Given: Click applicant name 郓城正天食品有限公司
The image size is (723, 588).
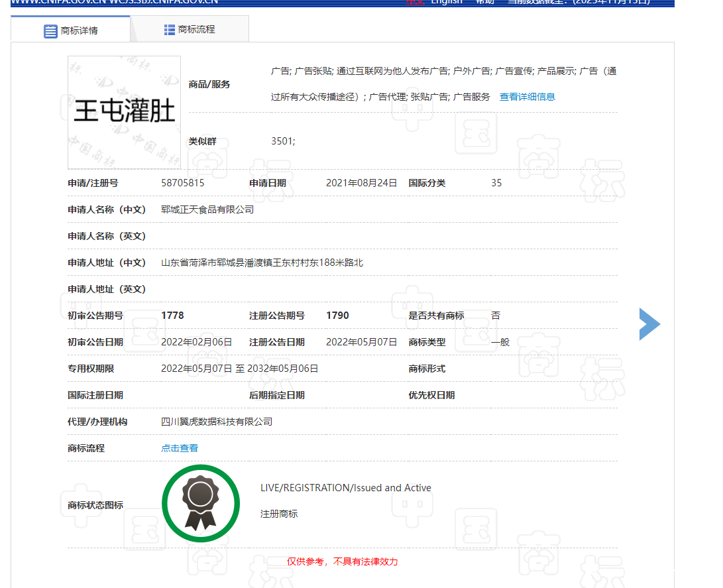Looking at the screenshot, I should coord(207,209).
